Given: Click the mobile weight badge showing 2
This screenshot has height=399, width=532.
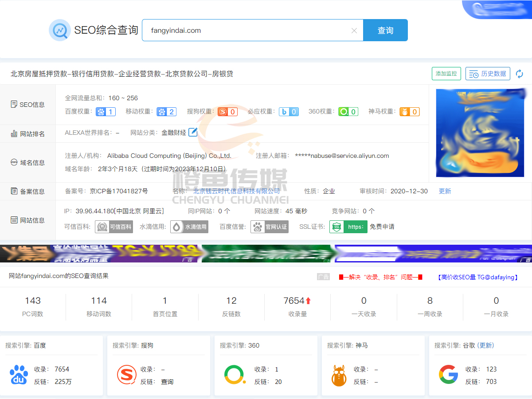Looking at the screenshot, I should tap(167, 112).
